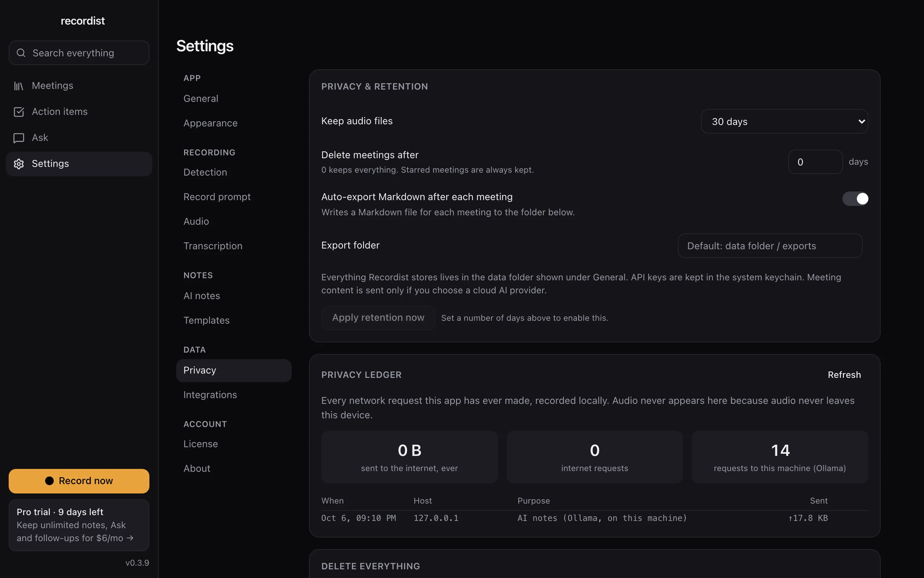The width and height of the screenshot is (924, 578).
Task: Open Record prompt settings
Action: click(234, 197)
